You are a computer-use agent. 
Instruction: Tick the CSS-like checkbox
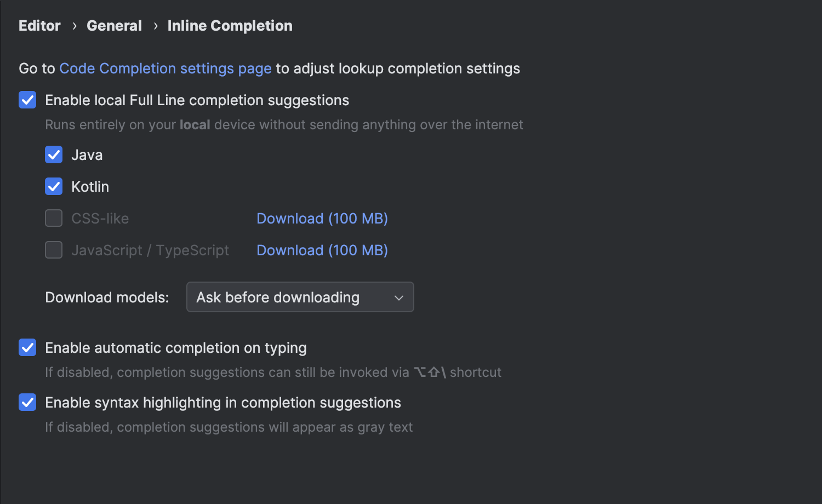54,219
